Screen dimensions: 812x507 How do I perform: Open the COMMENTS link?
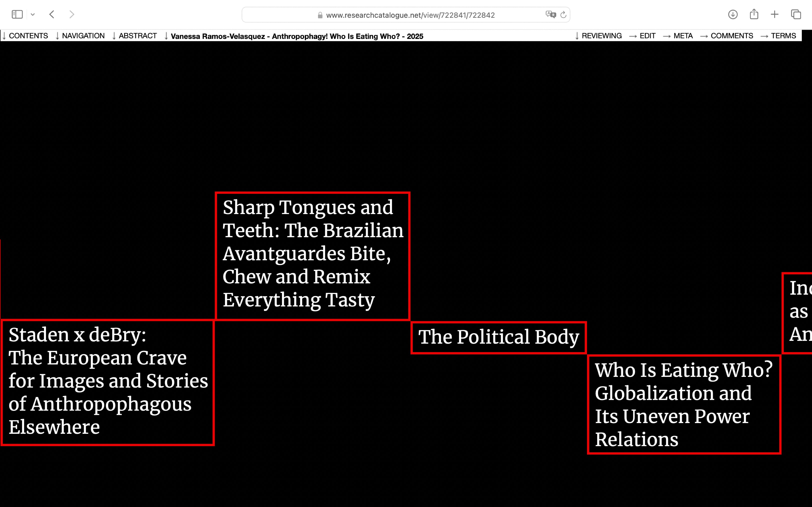pos(731,36)
